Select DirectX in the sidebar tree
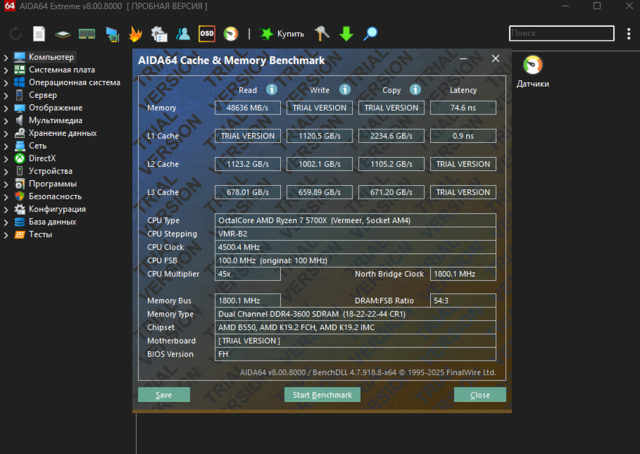 click(41, 158)
